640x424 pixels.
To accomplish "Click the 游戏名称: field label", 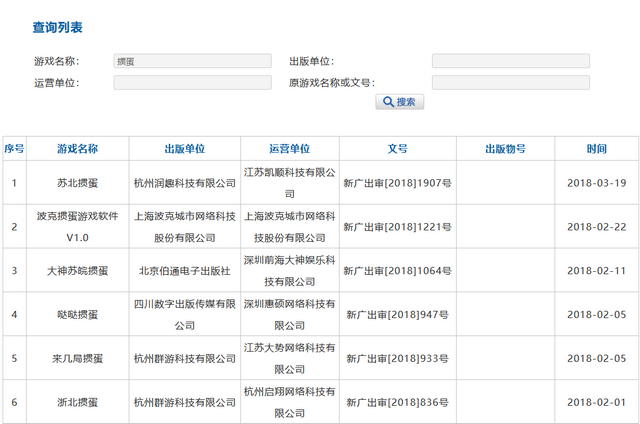I will 57,61.
